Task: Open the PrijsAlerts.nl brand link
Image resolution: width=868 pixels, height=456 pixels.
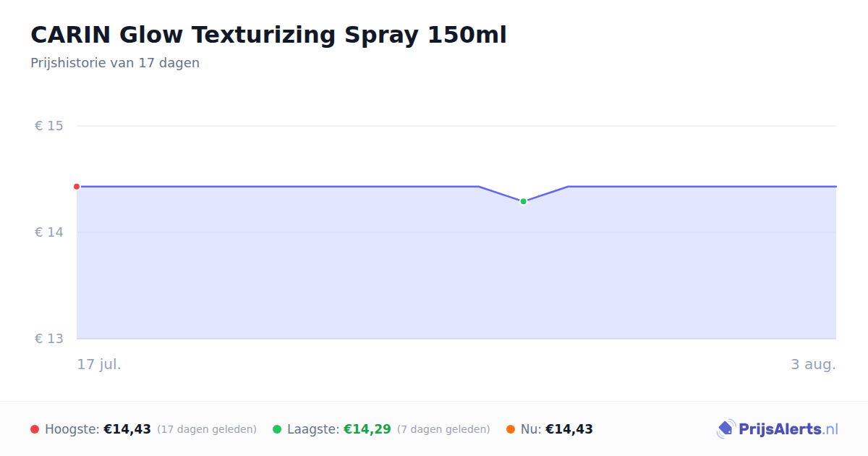Action: [778, 429]
